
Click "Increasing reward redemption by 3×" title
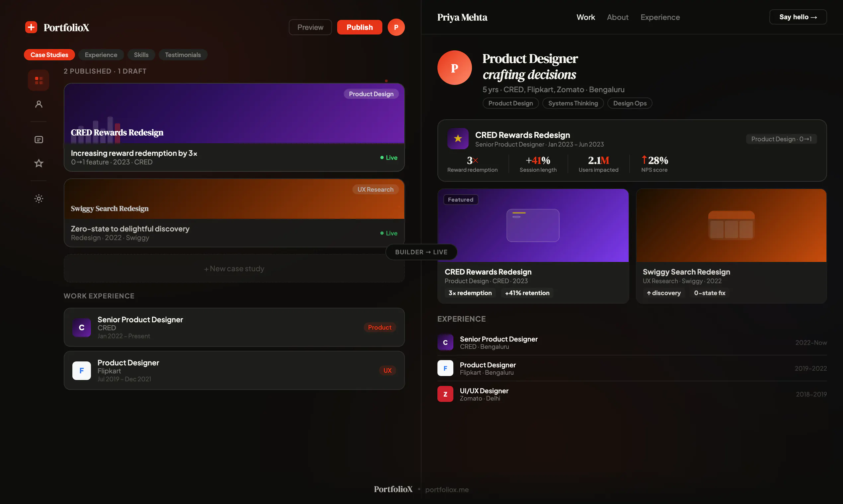click(134, 153)
